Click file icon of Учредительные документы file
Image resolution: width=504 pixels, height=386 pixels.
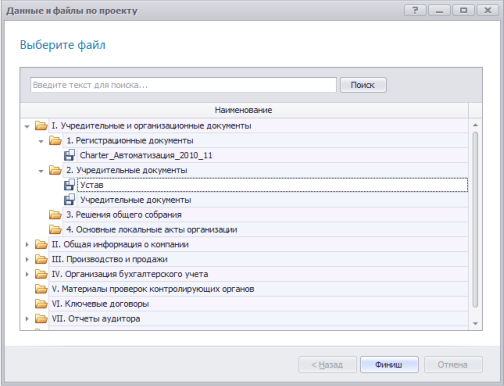click(x=69, y=200)
